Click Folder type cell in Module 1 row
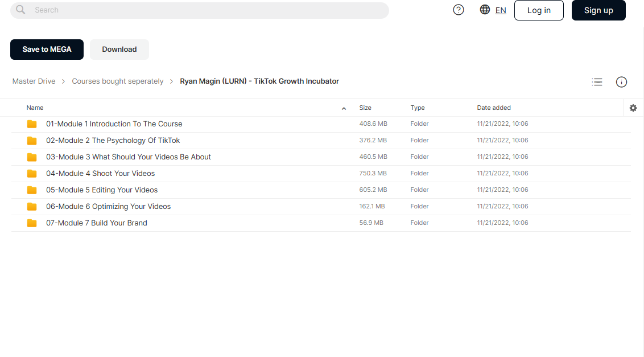Image resolution: width=644 pixels, height=357 pixels. coord(419,124)
